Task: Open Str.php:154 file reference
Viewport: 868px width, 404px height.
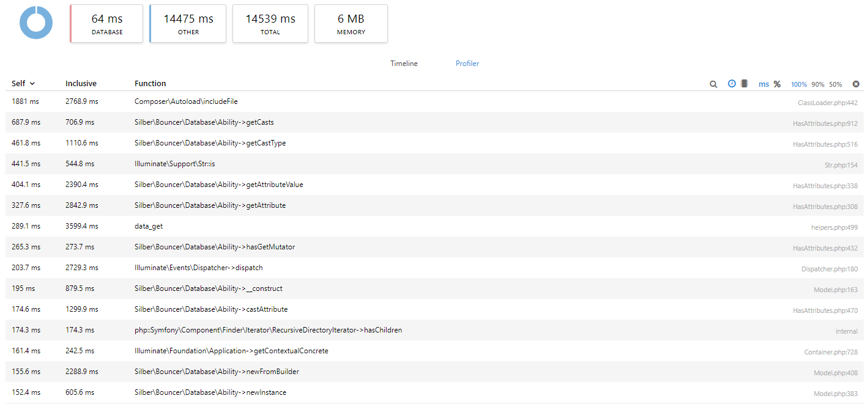Action: 841,165
